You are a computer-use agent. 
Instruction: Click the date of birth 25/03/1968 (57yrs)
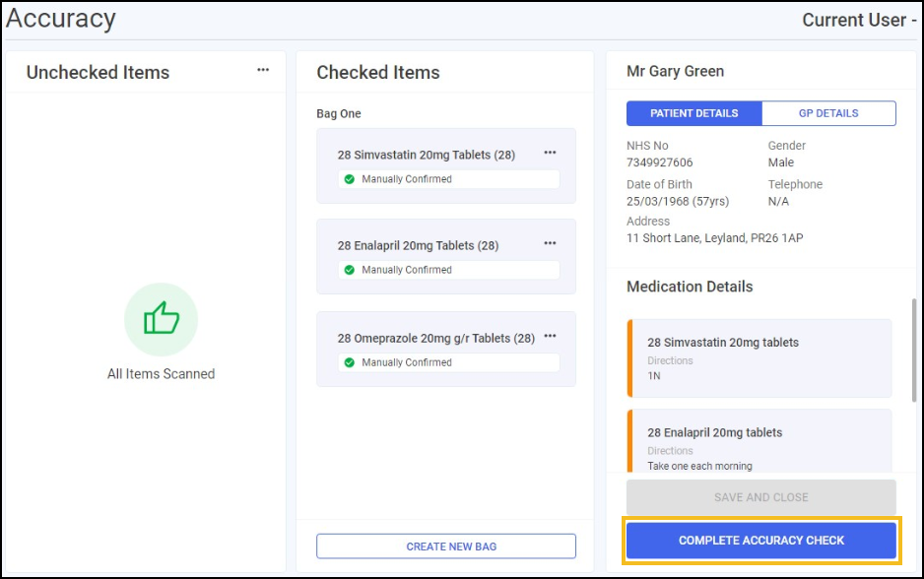(678, 202)
